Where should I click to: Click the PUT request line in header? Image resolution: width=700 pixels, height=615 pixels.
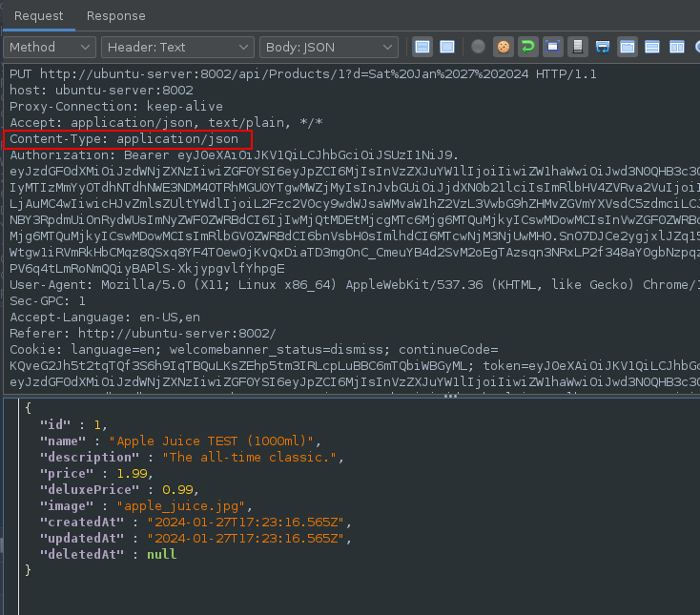(303, 74)
